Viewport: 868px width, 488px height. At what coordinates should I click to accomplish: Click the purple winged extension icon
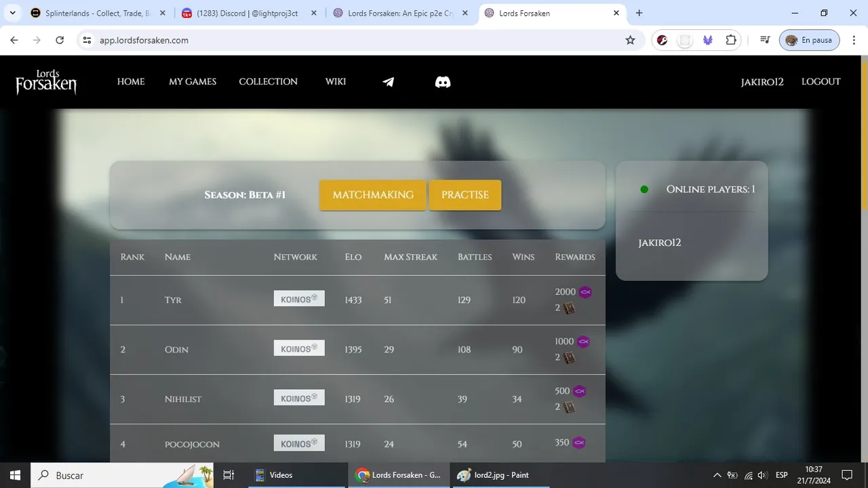coord(708,40)
